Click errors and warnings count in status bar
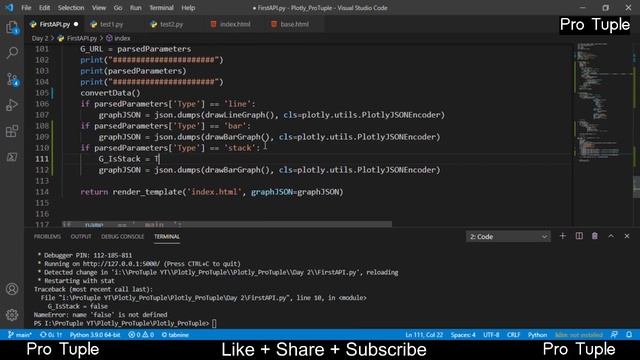 click(141, 335)
